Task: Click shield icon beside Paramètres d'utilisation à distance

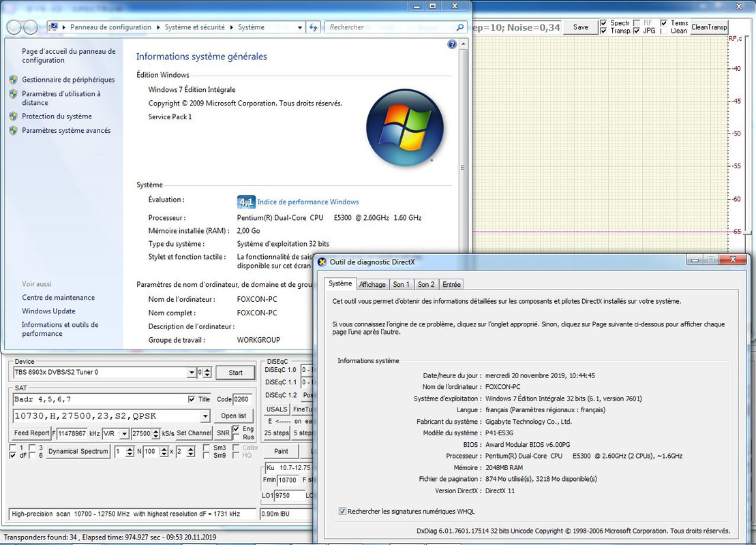Action: pyautogui.click(x=14, y=94)
